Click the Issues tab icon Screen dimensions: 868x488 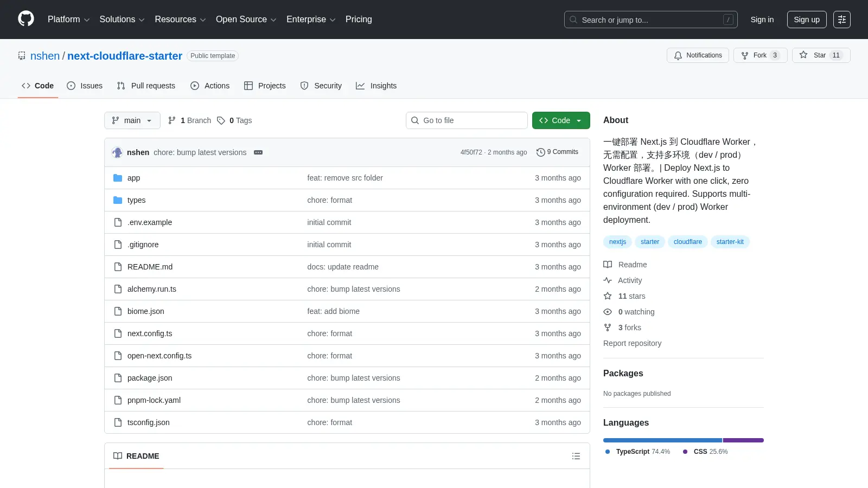tap(71, 86)
